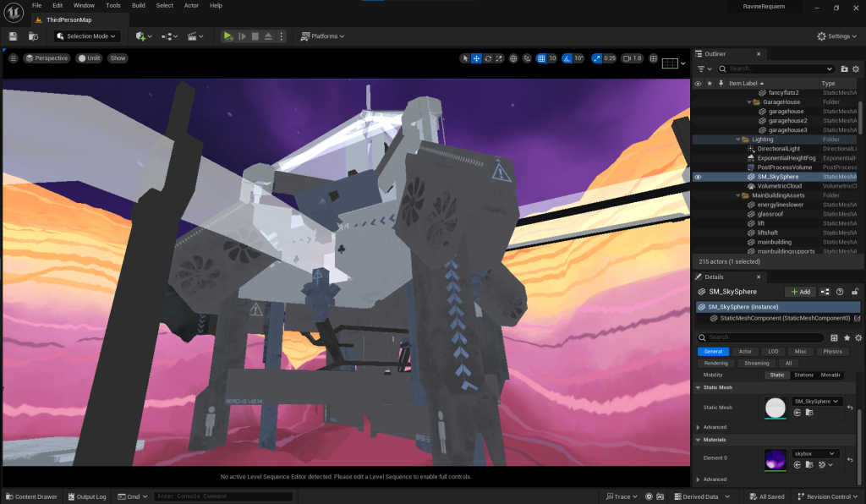The width and height of the screenshot is (866, 504).
Task: Open the Settings menu
Action: [x=836, y=36]
